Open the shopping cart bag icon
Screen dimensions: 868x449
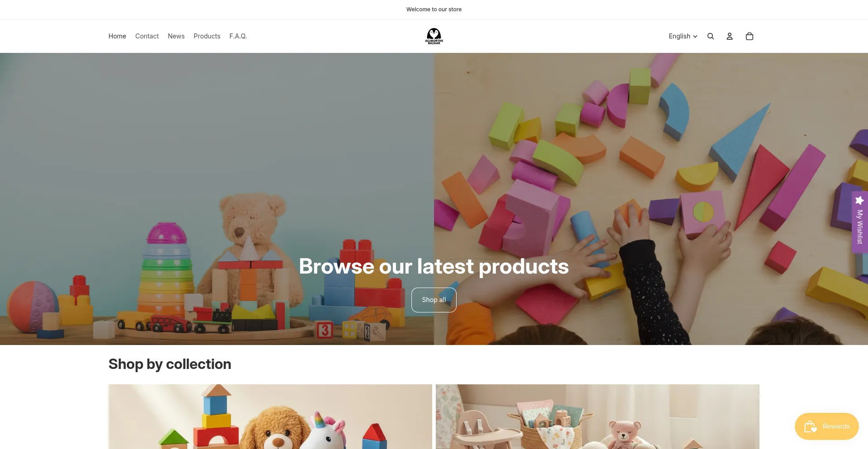point(750,36)
